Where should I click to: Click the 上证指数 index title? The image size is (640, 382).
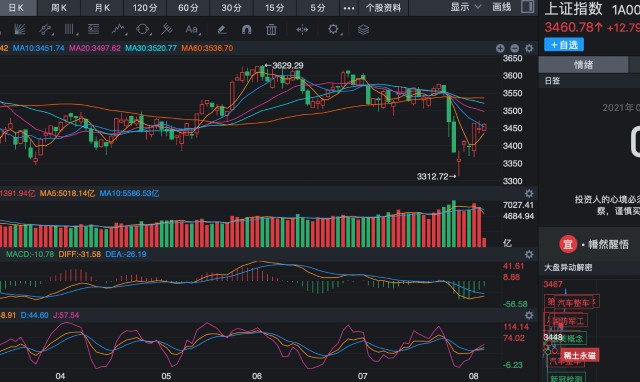click(x=573, y=9)
